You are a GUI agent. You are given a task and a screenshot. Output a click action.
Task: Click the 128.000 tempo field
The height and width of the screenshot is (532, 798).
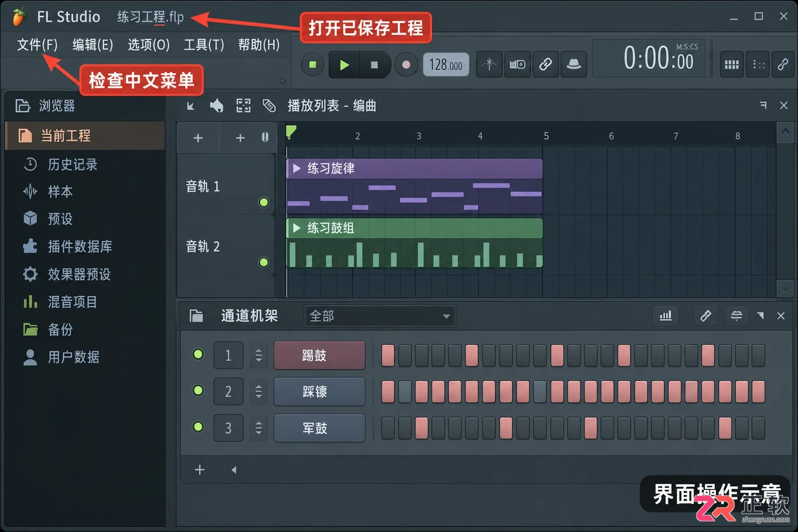[x=446, y=65]
